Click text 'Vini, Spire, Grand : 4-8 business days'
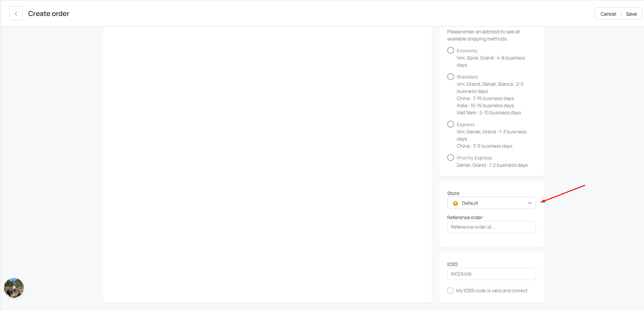 (x=491, y=62)
